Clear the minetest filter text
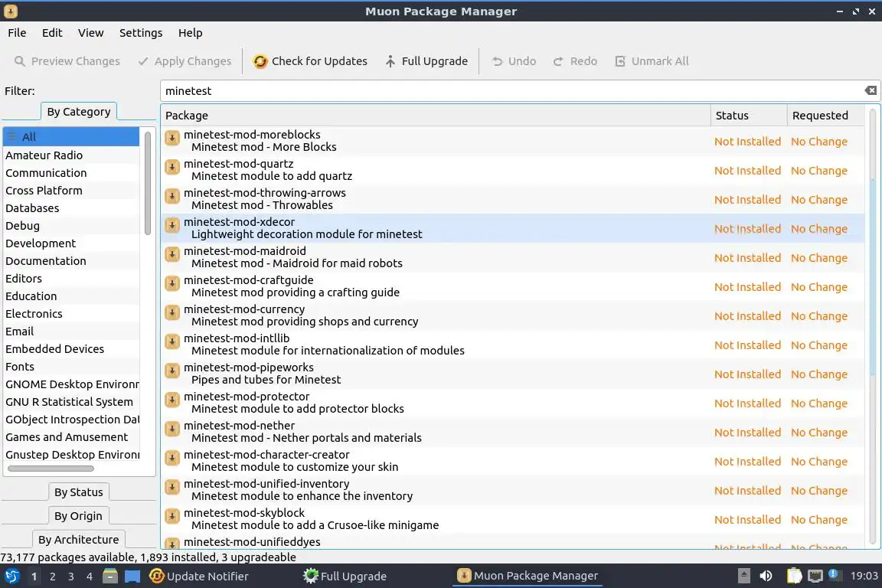This screenshot has height=588, width=882. (871, 90)
